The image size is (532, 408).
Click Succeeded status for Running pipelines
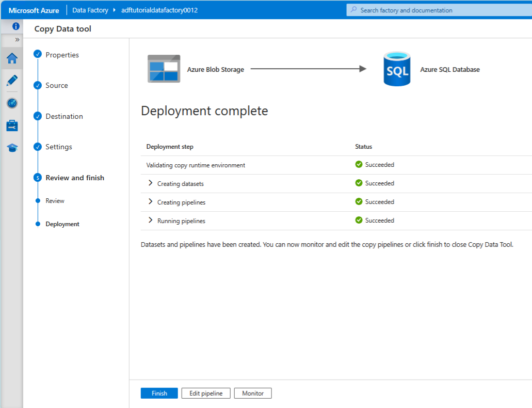379,220
